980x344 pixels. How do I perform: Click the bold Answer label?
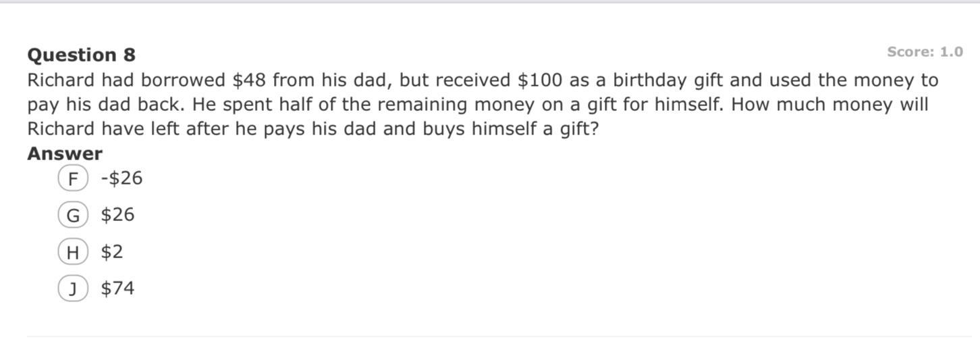65,154
